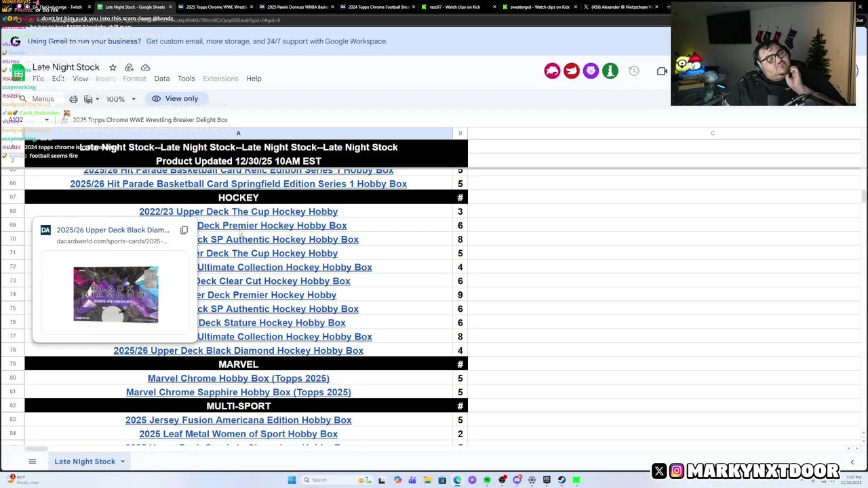
Task: Select the column B header
Action: tap(460, 133)
